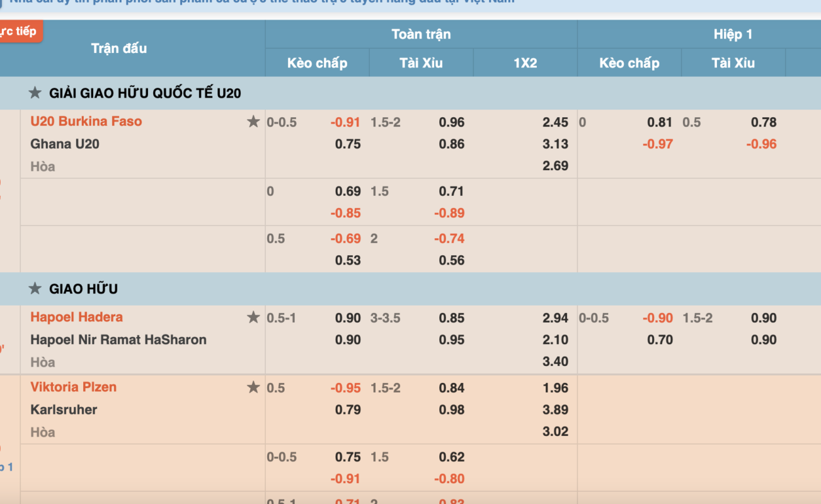Select Hapoel Nir Ramat HaSharon odds 2.10
The height and width of the screenshot is (504, 821).
pos(555,340)
